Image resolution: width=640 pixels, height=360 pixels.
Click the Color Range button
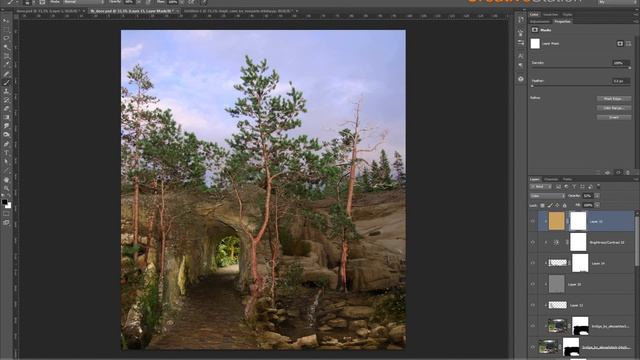(x=613, y=108)
